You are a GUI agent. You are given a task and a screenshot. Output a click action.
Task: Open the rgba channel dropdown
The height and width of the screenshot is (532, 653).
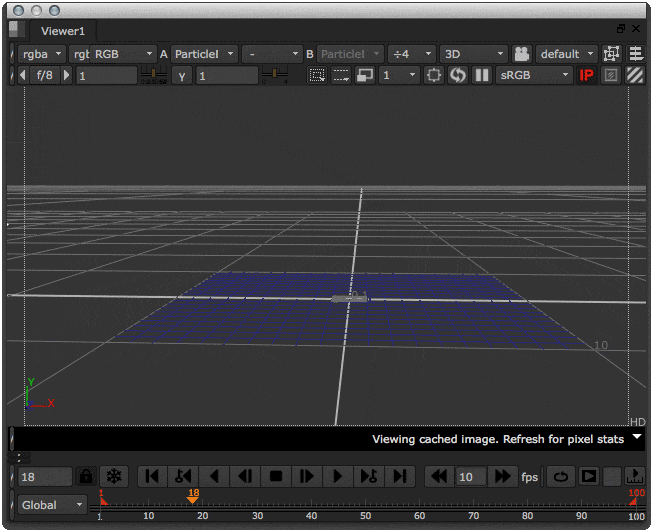(x=42, y=53)
